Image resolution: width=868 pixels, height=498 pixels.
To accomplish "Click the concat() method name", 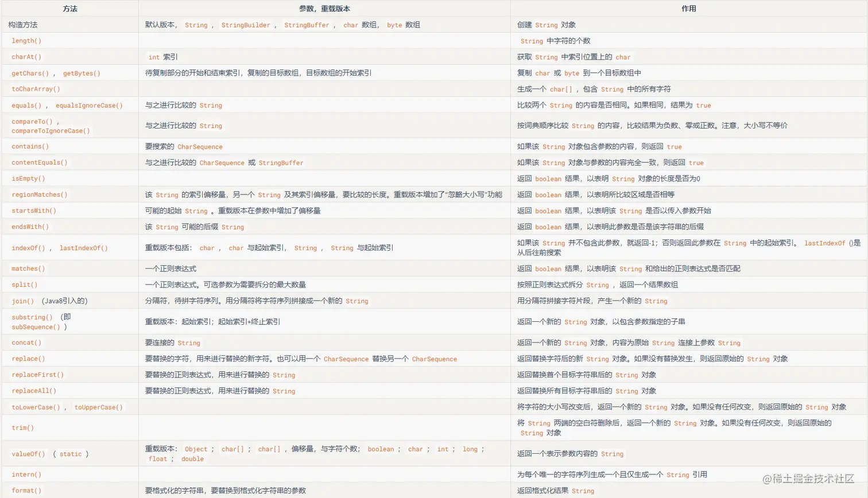I will tap(26, 343).
